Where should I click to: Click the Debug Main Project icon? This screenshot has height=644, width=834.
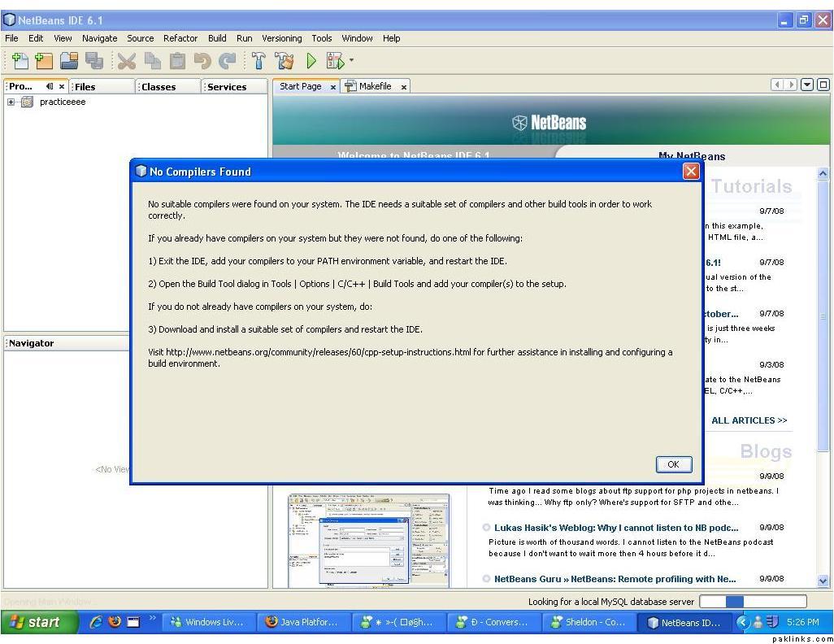tap(333, 60)
